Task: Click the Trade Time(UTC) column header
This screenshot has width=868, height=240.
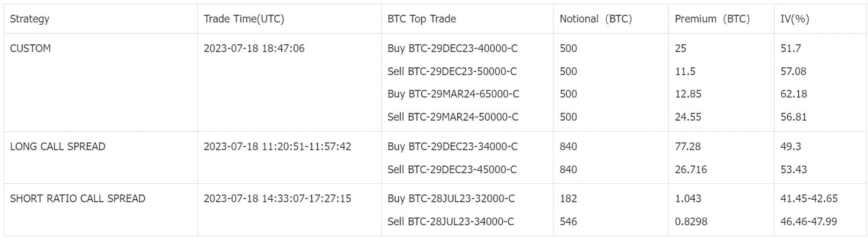Action: pos(244,19)
